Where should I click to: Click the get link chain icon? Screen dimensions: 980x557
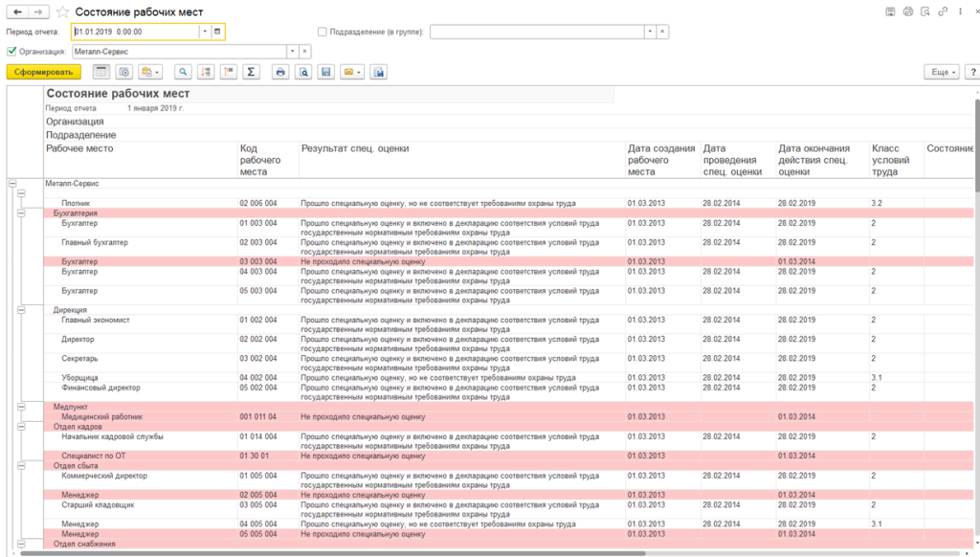pos(943,11)
